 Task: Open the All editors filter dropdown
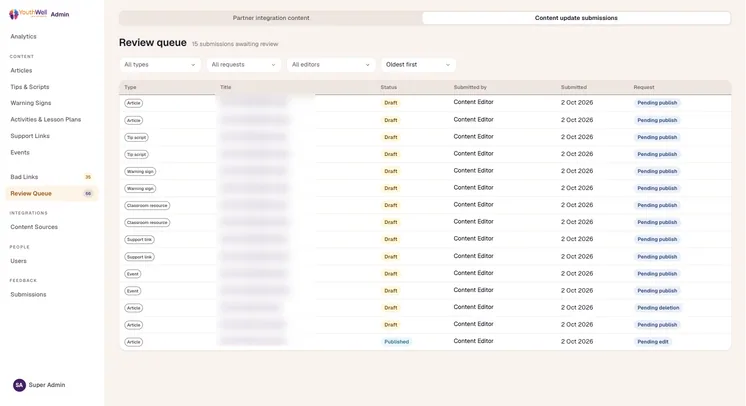[x=331, y=65]
